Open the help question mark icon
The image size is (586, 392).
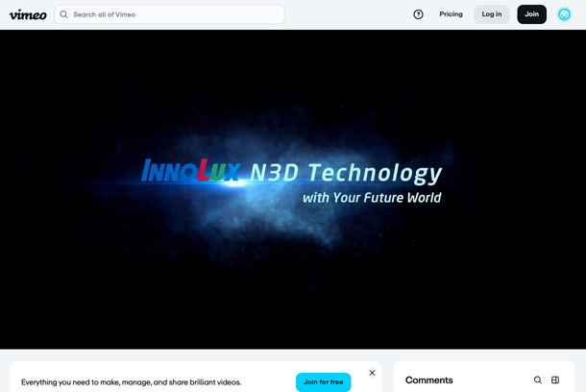pyautogui.click(x=418, y=14)
